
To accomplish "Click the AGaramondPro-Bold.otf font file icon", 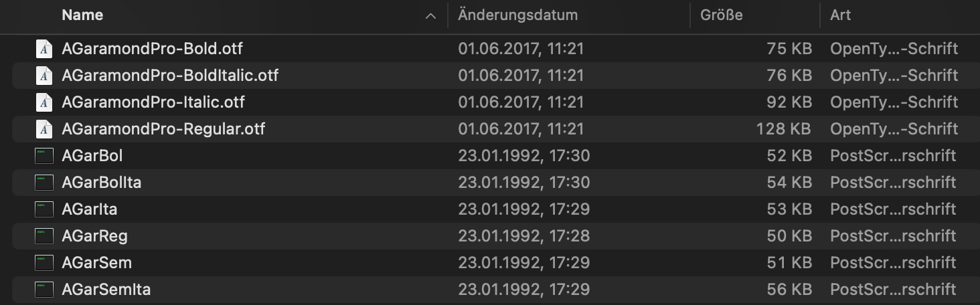I will (x=44, y=49).
